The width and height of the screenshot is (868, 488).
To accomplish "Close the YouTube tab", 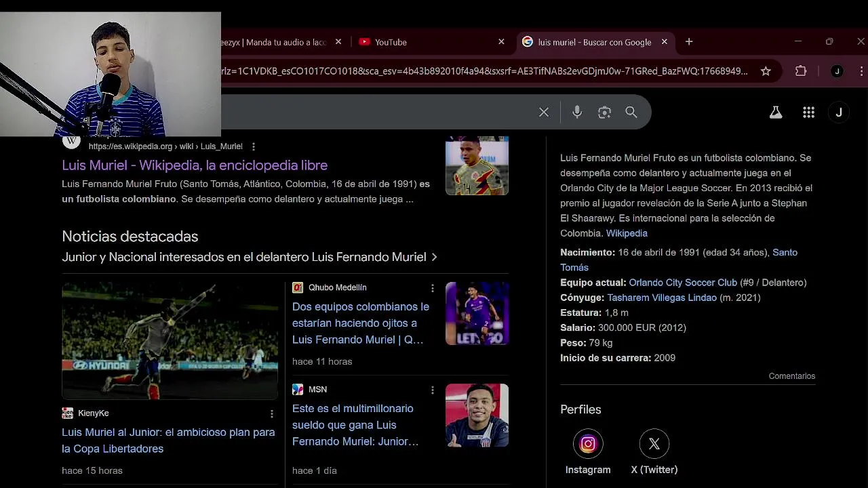I will (501, 42).
